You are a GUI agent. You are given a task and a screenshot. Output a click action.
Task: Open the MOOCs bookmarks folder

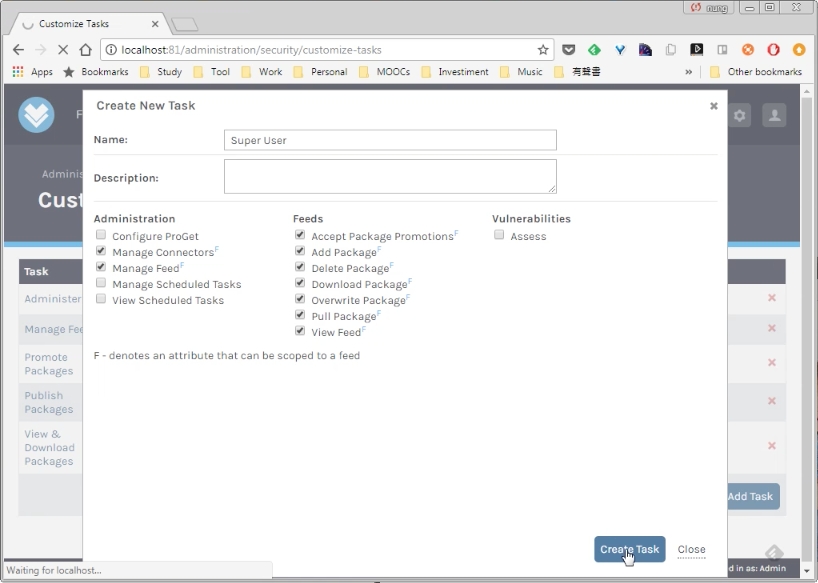pyautogui.click(x=384, y=72)
